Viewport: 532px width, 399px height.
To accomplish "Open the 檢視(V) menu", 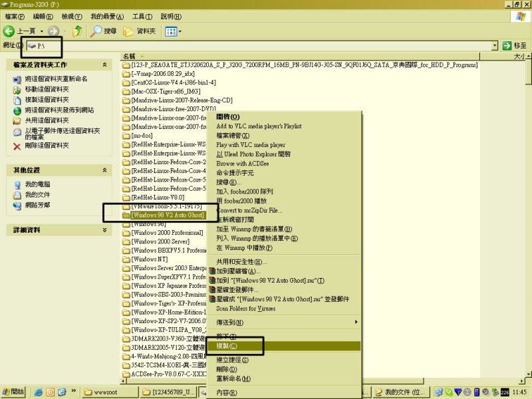I will (x=72, y=16).
